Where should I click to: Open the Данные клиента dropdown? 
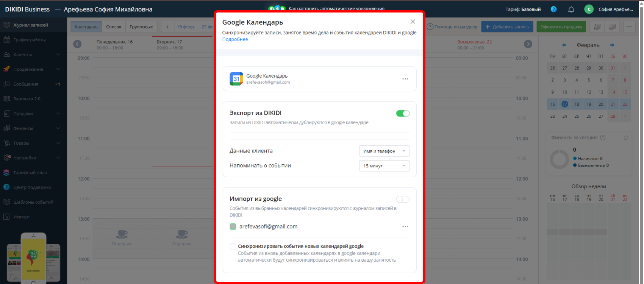384,151
